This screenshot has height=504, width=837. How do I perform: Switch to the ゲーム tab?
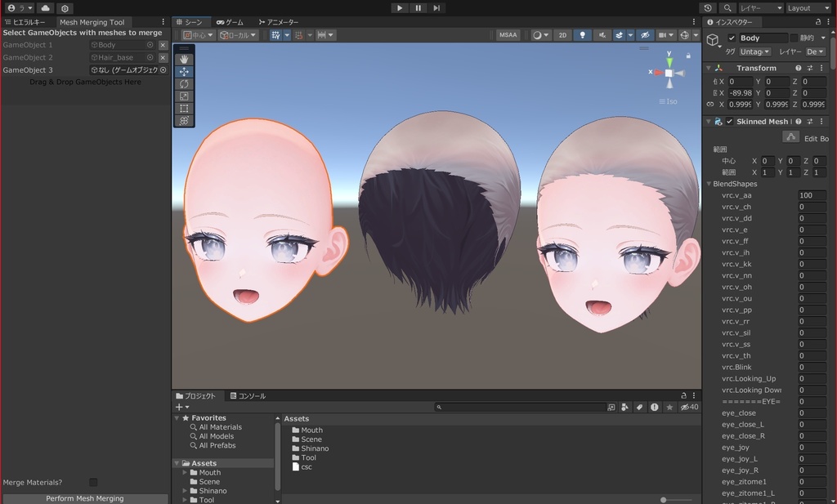coord(230,22)
